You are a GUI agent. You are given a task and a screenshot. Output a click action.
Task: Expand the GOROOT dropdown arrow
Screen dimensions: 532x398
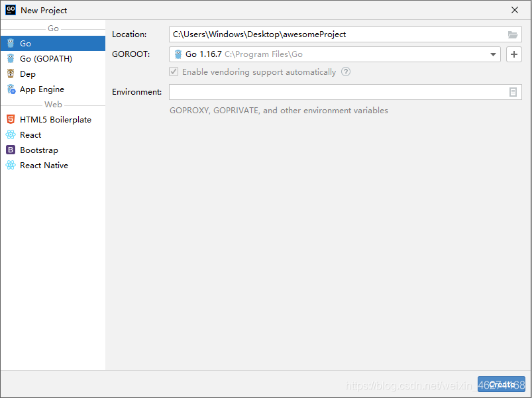pos(494,54)
